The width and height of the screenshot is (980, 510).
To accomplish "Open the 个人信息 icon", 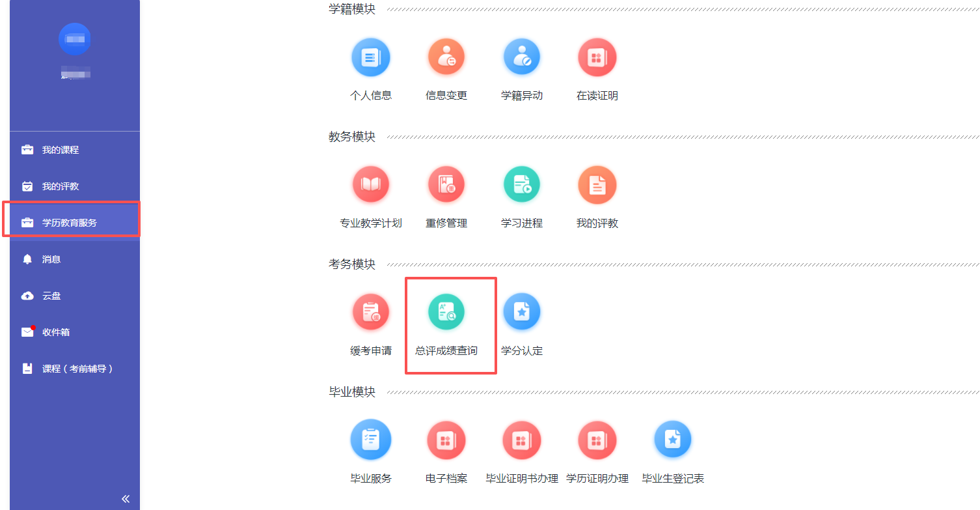I will pyautogui.click(x=370, y=58).
